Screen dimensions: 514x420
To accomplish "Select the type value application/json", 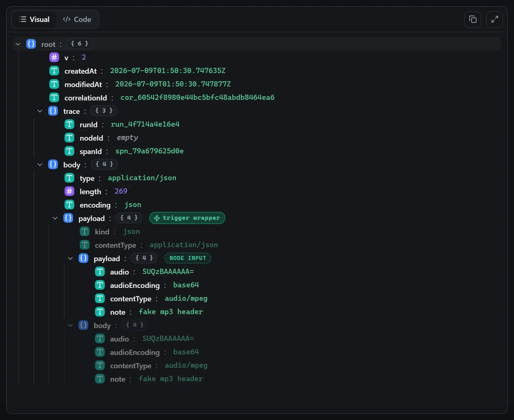I will point(142,178).
